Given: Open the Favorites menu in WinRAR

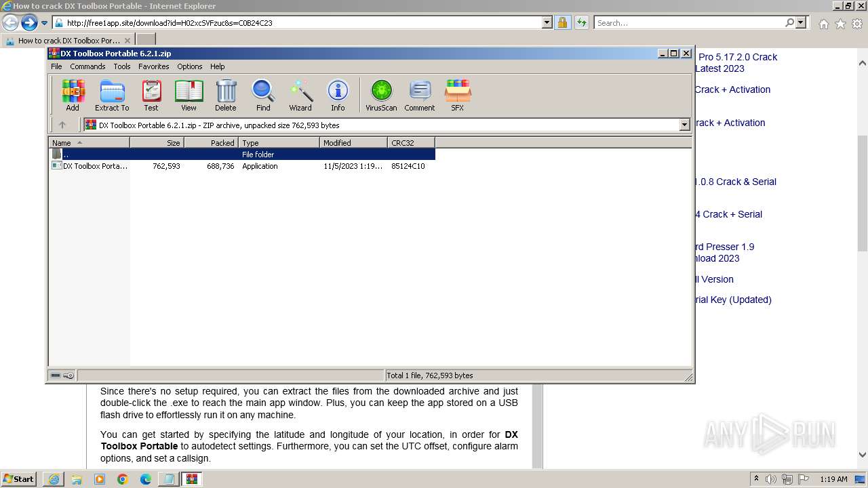Looking at the screenshot, I should [x=154, y=66].
